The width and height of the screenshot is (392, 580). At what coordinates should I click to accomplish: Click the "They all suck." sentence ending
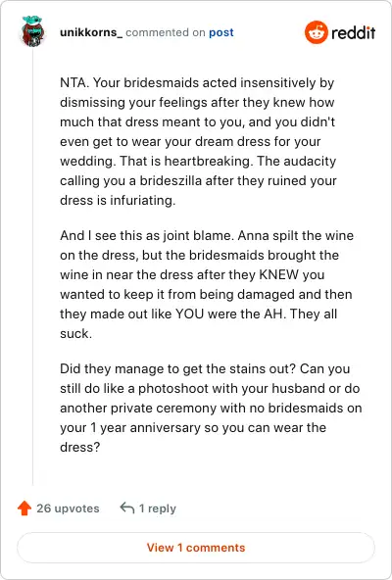(x=198, y=323)
